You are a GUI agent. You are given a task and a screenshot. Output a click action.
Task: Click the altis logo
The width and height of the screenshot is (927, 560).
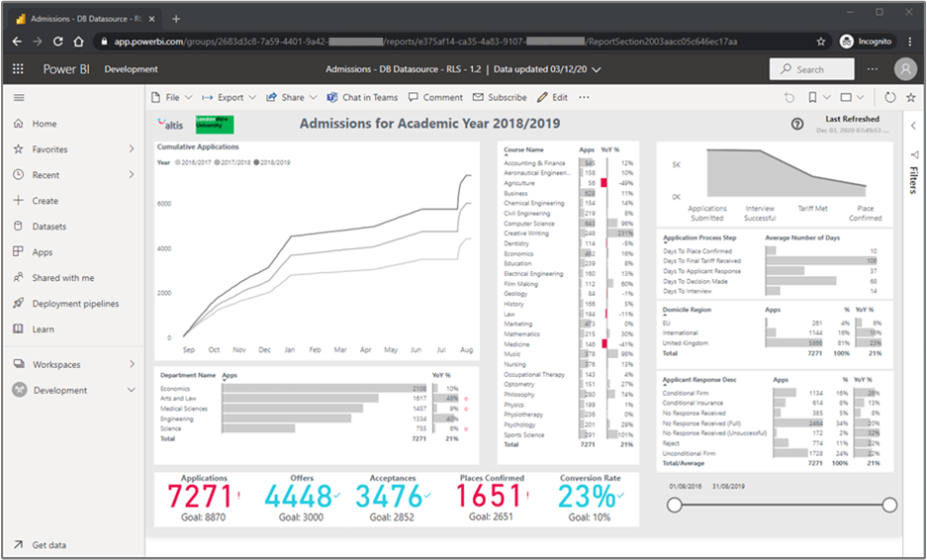click(x=171, y=125)
